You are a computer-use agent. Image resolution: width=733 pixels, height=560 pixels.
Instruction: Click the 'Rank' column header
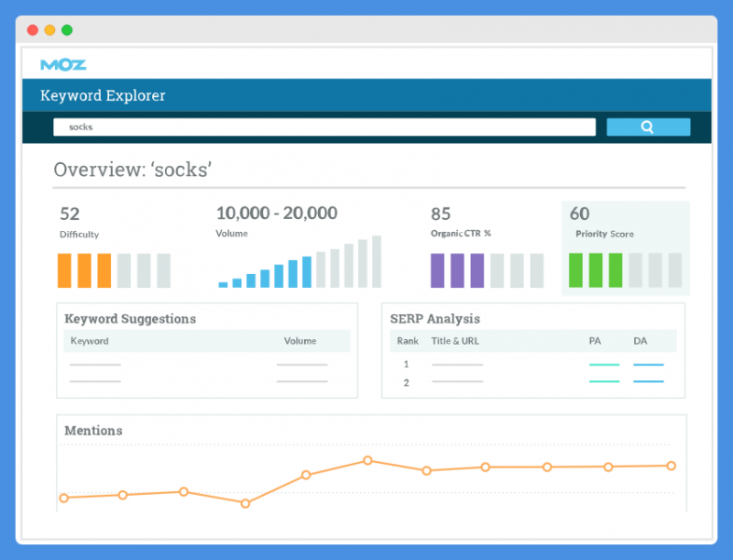coord(408,341)
